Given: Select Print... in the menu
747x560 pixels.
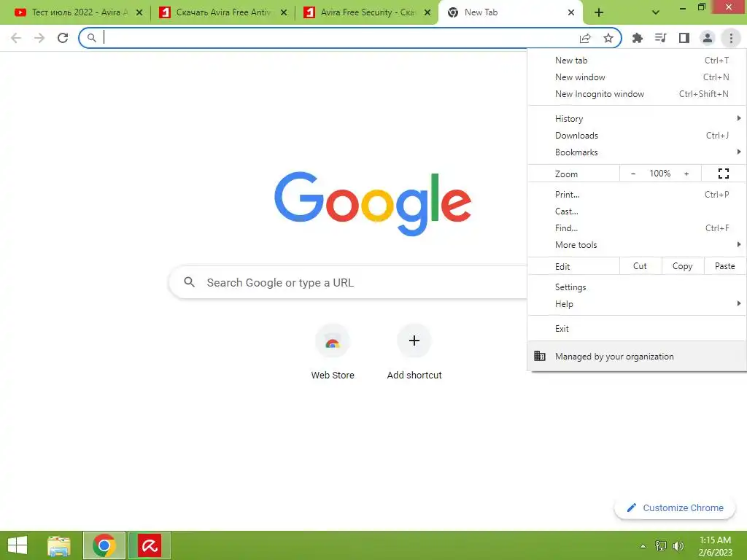Looking at the screenshot, I should click(x=637, y=194).
